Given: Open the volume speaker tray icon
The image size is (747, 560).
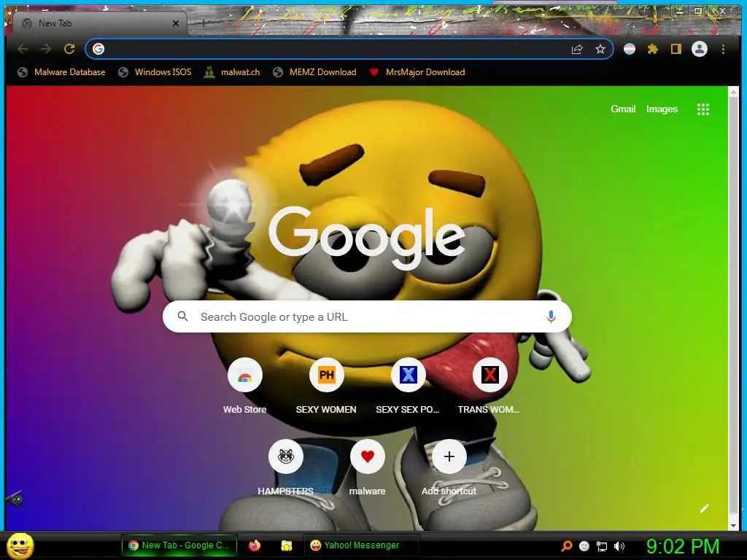Looking at the screenshot, I should click(619, 546).
